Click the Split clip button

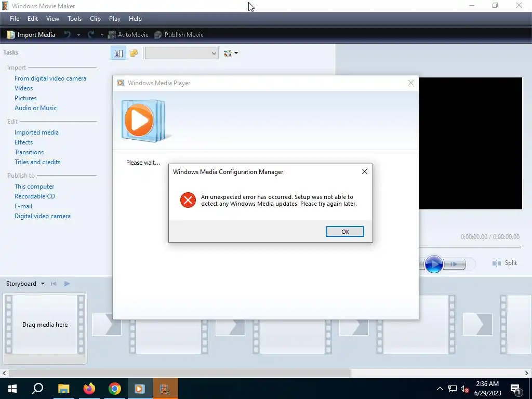pyautogui.click(x=505, y=263)
